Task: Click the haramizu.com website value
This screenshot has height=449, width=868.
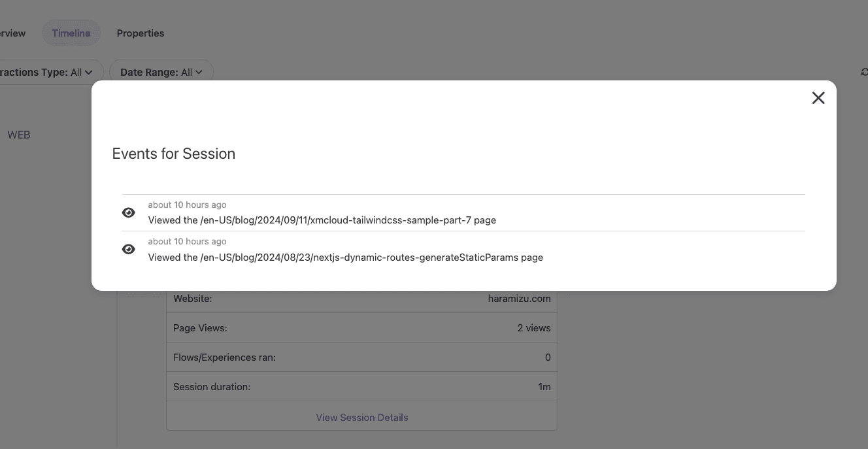Action: pos(519,299)
